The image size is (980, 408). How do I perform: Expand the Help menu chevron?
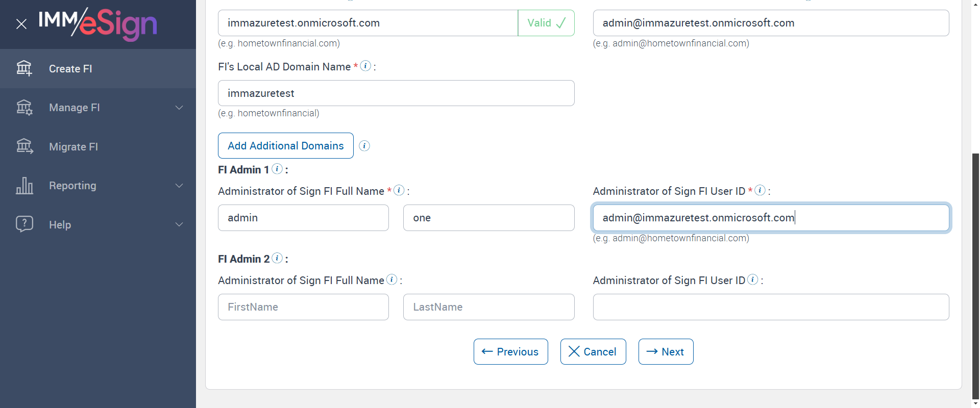pyautogui.click(x=179, y=224)
